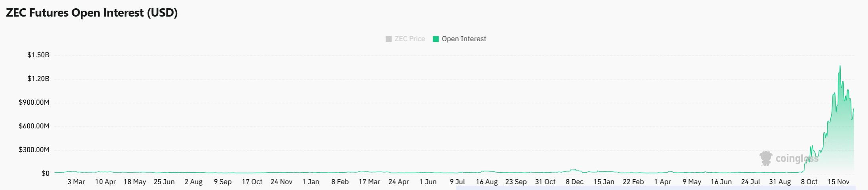
Task: Click the 31 Aug date axis label
Action: [x=780, y=182]
